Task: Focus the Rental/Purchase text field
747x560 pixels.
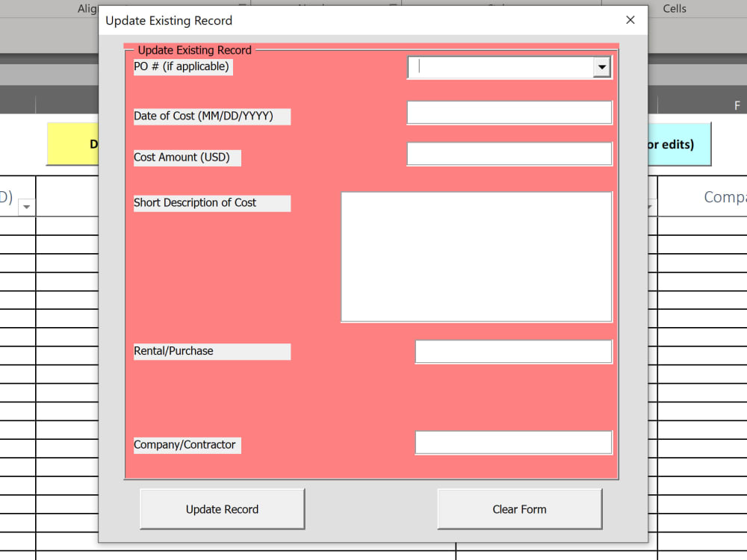Action: pyautogui.click(x=513, y=351)
